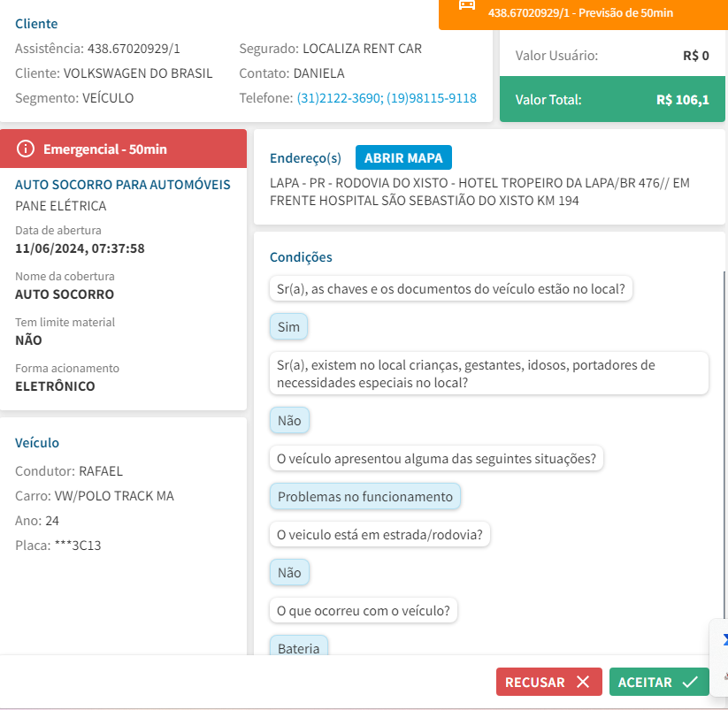Click the car icon in orange banner

coord(466,4)
